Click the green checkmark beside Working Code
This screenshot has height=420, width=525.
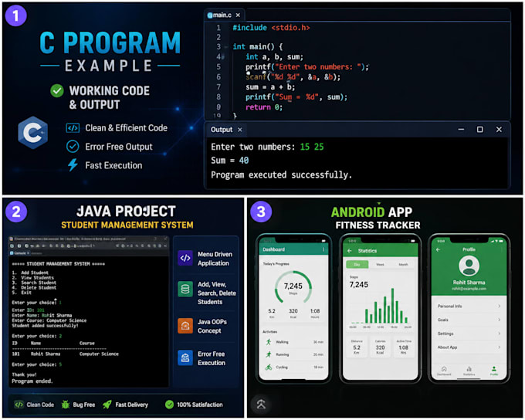tap(57, 91)
